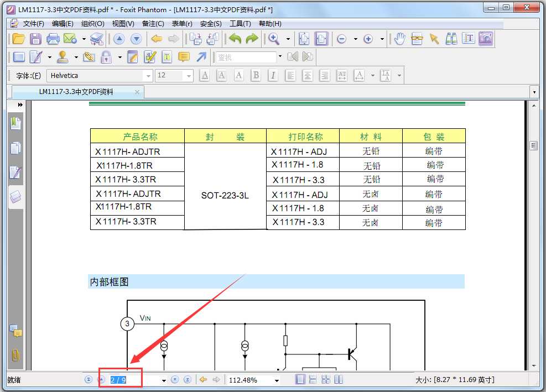The image size is (546, 392).
Task: Draw an arrow with blue arrow tool
Action: pos(201,57)
